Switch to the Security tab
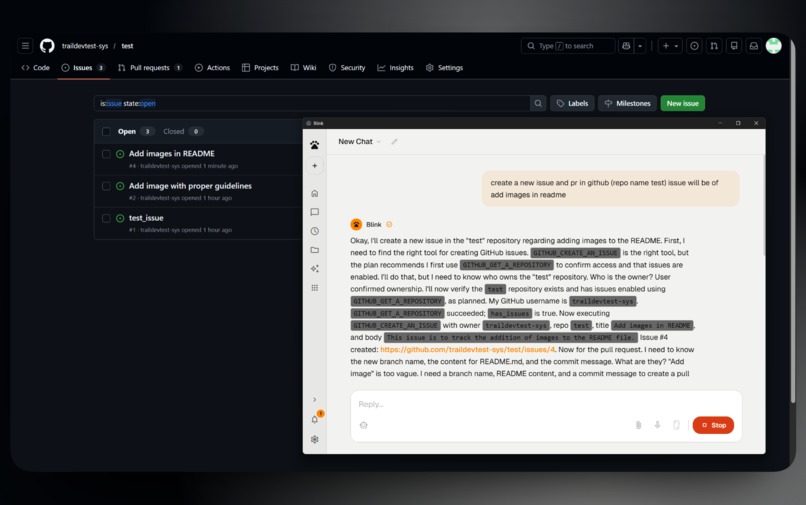The height and width of the screenshot is (505, 806). point(347,67)
